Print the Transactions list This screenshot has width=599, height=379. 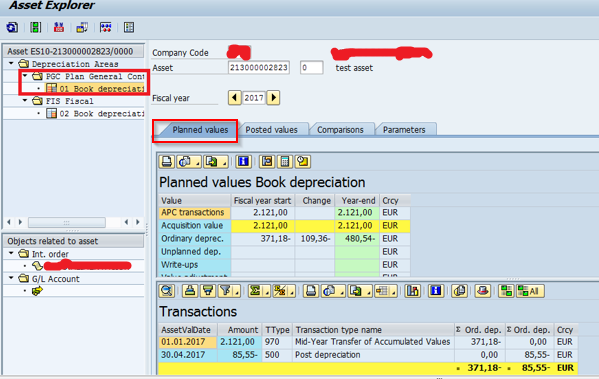311,291
